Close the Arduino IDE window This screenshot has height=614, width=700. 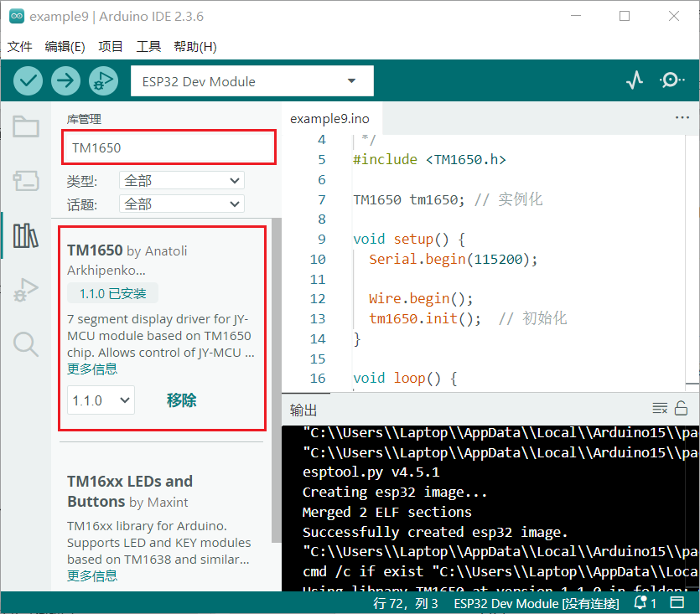tap(674, 16)
